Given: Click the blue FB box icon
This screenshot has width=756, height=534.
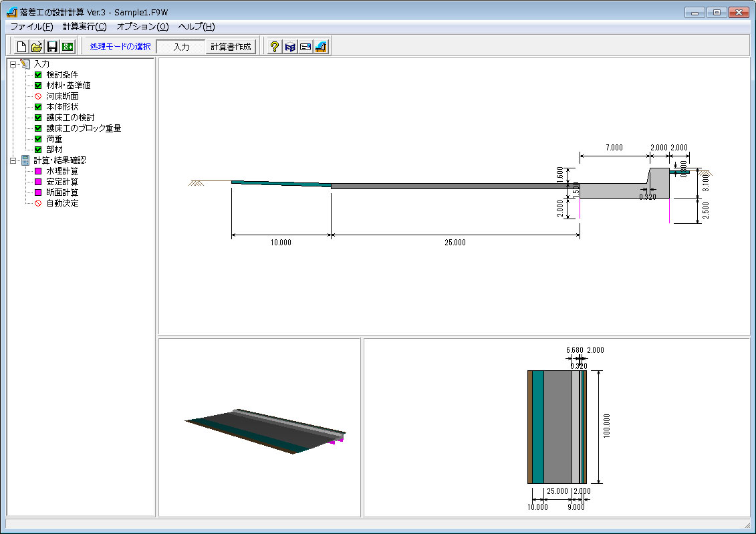Looking at the screenshot, I should click(290, 47).
